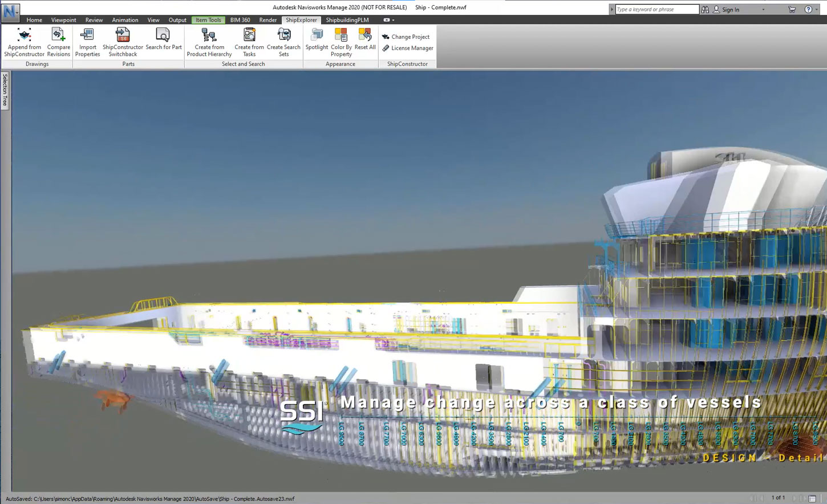Open Compare Revisions tool
The height and width of the screenshot is (504, 827).
[58, 36]
